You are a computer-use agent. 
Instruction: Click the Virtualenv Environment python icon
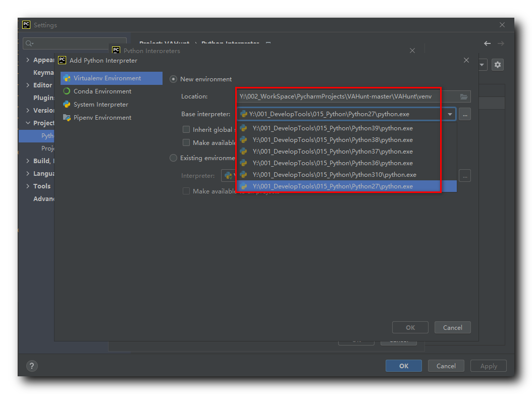pos(67,78)
